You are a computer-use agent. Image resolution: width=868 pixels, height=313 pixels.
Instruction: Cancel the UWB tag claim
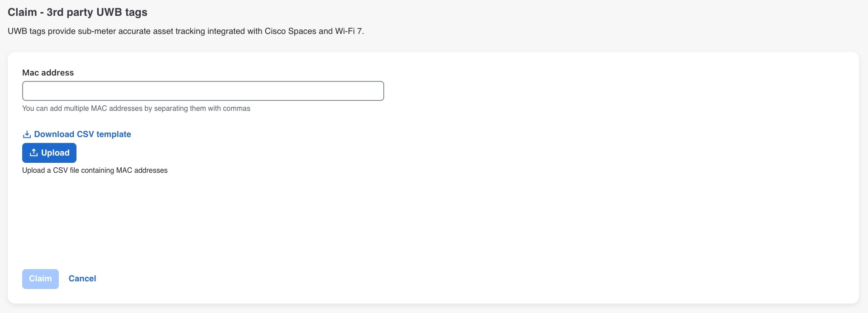point(82,279)
